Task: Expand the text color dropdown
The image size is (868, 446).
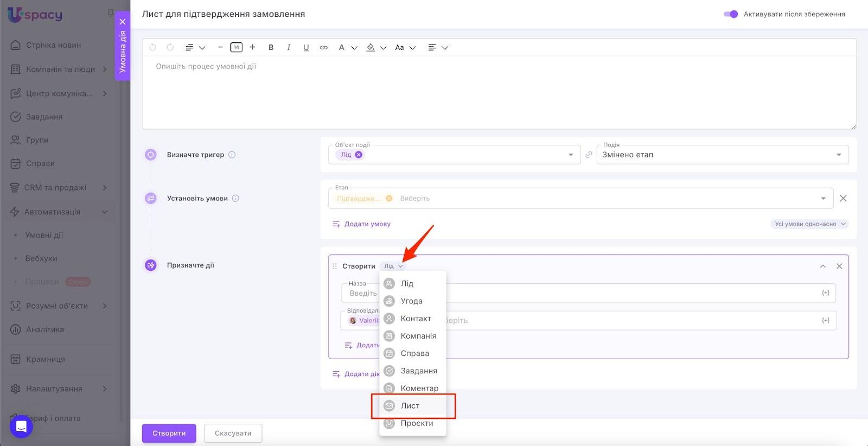Action: (x=354, y=48)
